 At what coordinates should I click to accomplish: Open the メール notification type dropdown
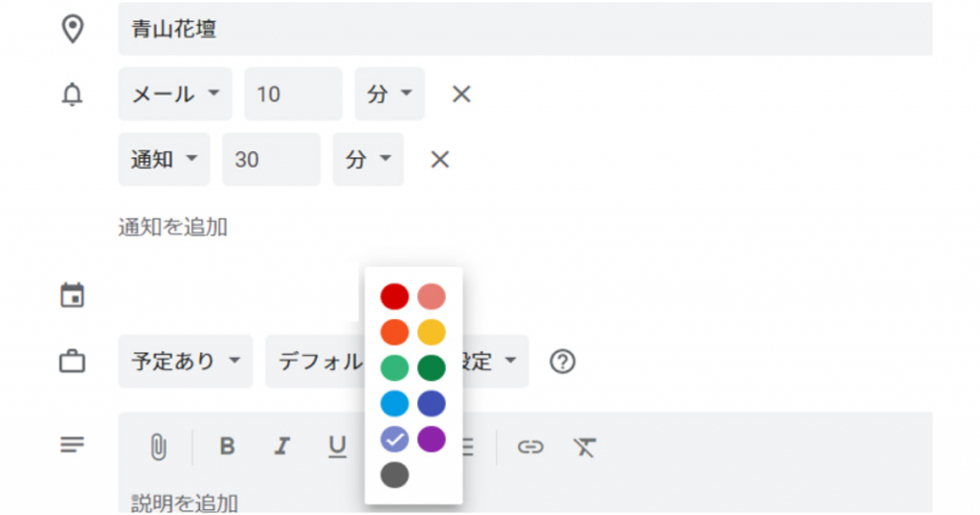coord(175,94)
